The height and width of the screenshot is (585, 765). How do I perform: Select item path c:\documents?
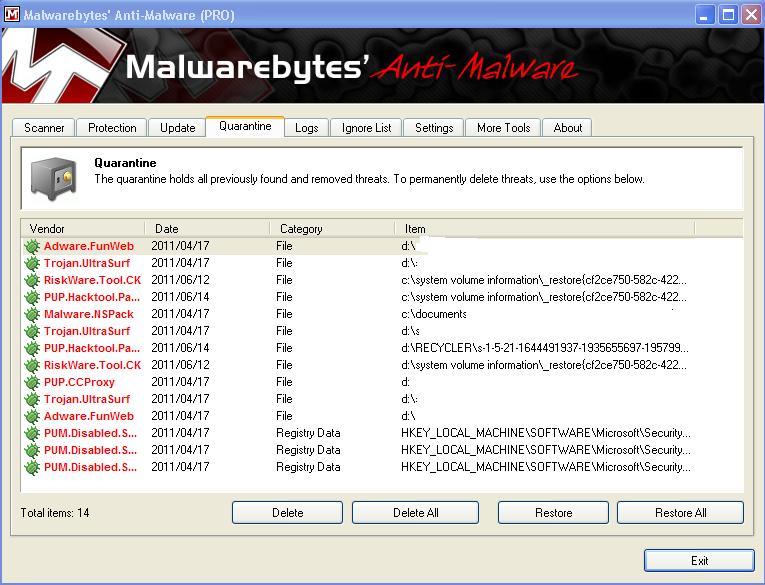coord(433,314)
